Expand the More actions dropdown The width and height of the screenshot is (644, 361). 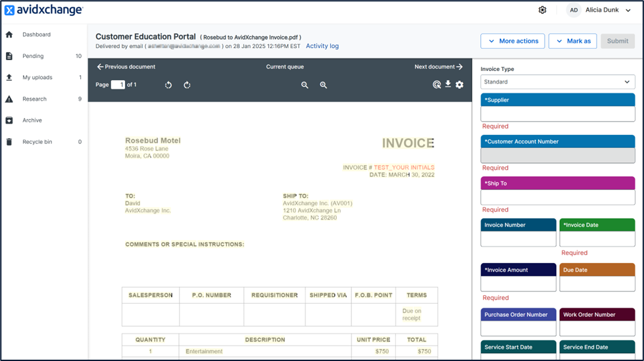click(x=512, y=41)
